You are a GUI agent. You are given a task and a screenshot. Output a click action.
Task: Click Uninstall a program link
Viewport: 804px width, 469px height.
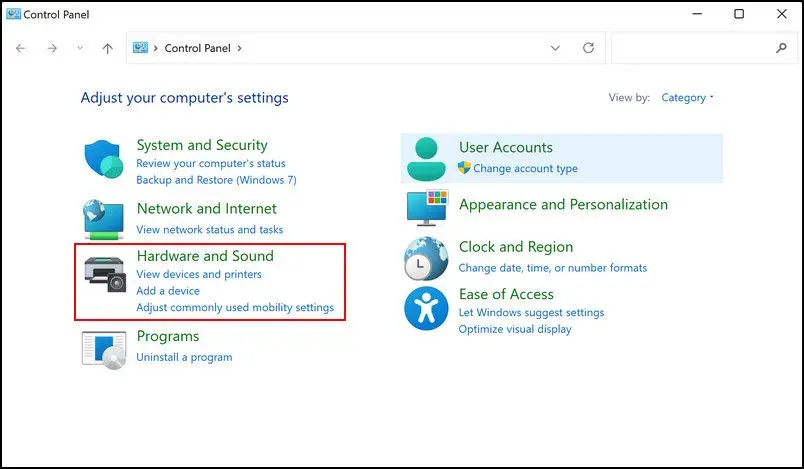tap(184, 357)
